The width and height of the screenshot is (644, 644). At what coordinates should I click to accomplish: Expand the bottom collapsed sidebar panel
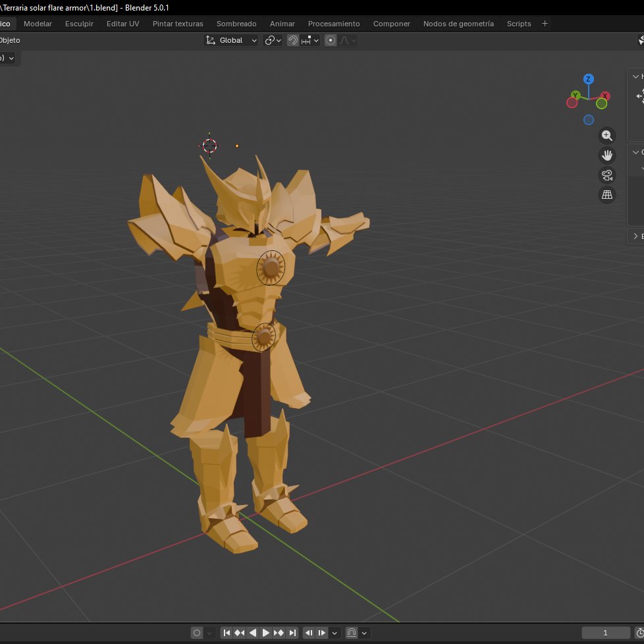pyautogui.click(x=636, y=236)
